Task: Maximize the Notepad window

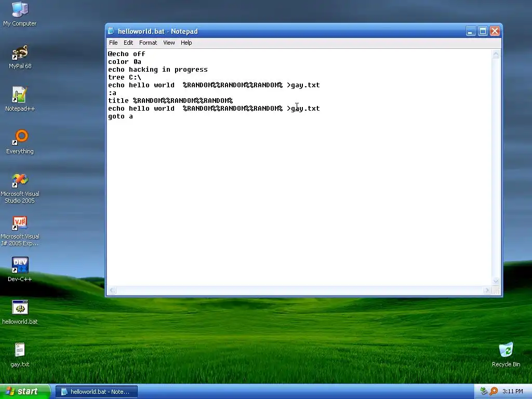Action: point(483,31)
